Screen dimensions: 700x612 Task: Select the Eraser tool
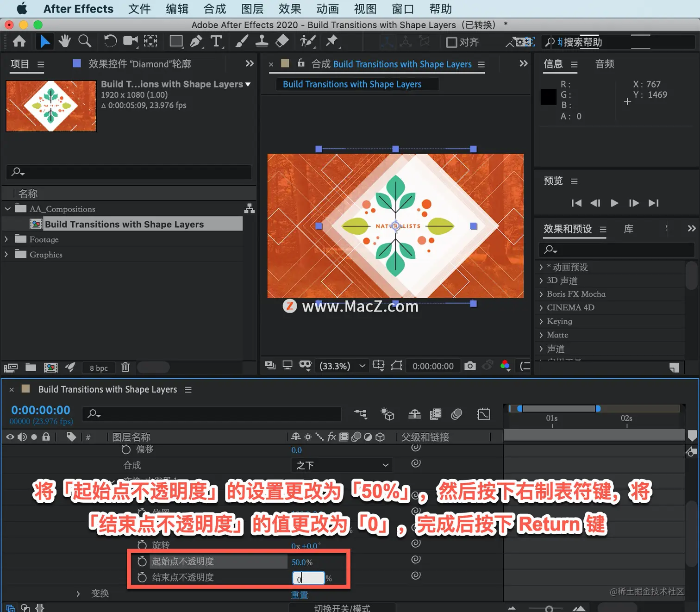tap(282, 41)
